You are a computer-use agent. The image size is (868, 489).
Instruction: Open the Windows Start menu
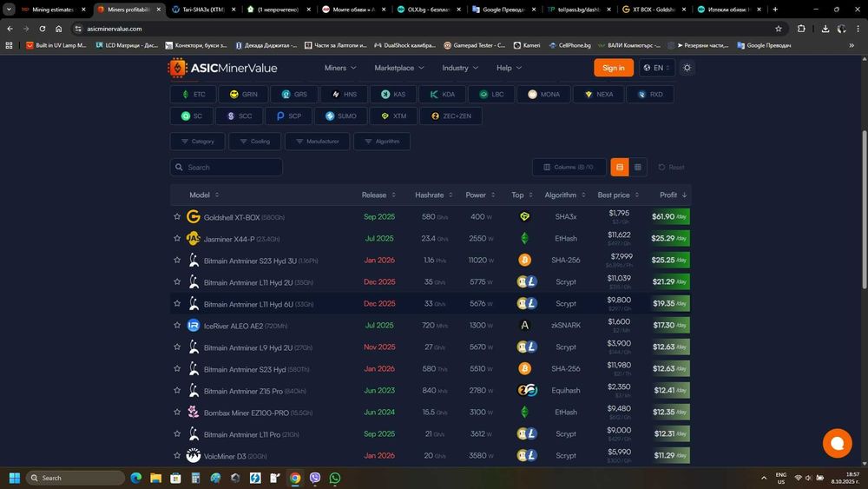coord(15,478)
